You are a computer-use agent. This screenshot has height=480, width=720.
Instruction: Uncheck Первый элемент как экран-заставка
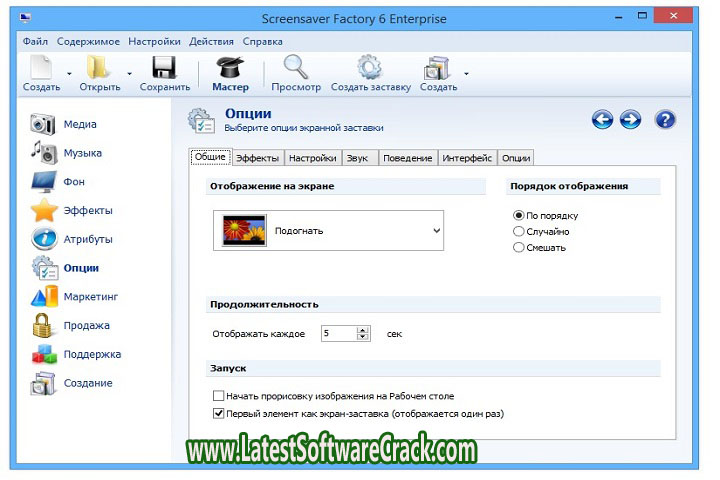pos(219,413)
